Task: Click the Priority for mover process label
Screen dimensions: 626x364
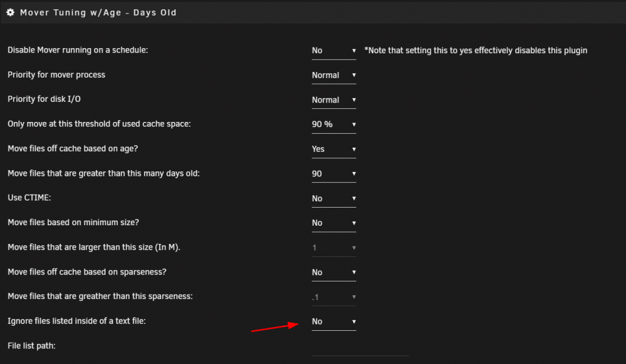Action: (x=56, y=75)
